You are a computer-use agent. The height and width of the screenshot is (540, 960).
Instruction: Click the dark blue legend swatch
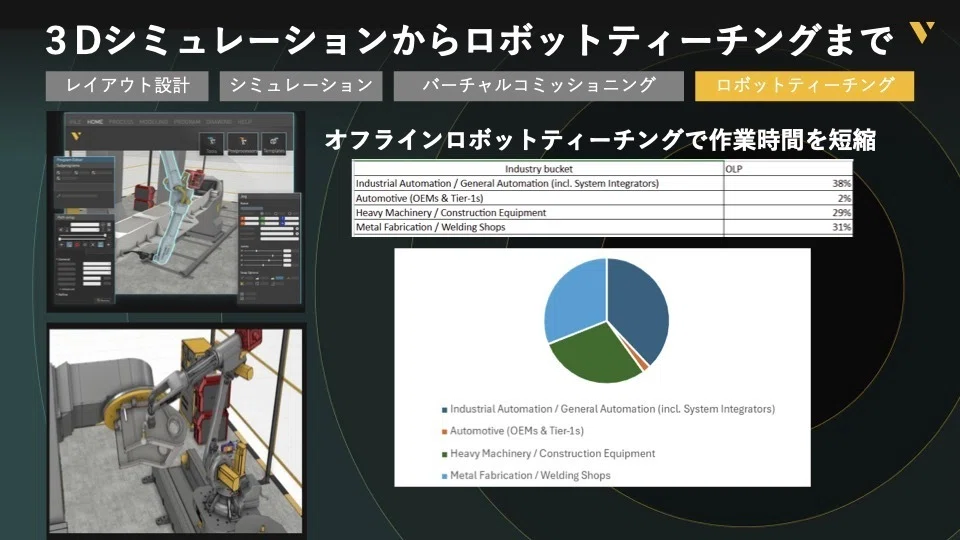[444, 410]
